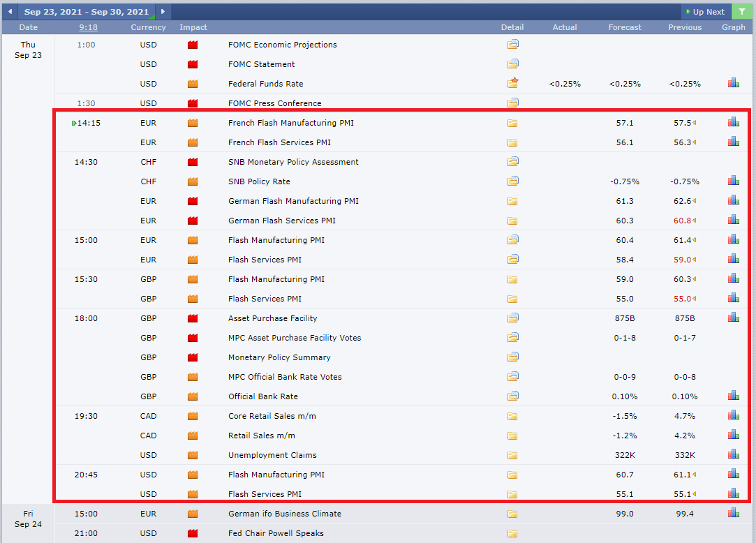Click the Up Next button
756x543 pixels.
pyautogui.click(x=705, y=12)
